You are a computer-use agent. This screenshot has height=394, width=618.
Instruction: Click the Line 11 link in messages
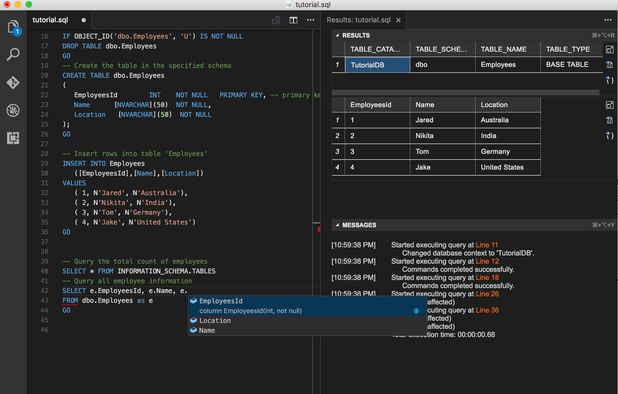tap(487, 245)
